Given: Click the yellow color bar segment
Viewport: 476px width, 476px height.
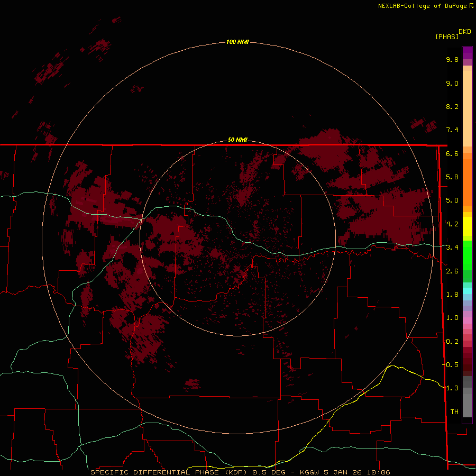Looking at the screenshot, I should [x=467, y=226].
